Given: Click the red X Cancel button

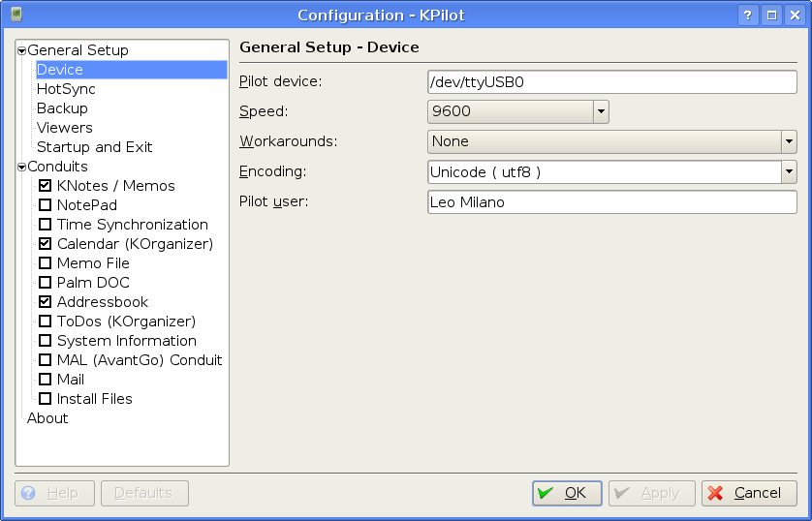Looking at the screenshot, I should (749, 493).
